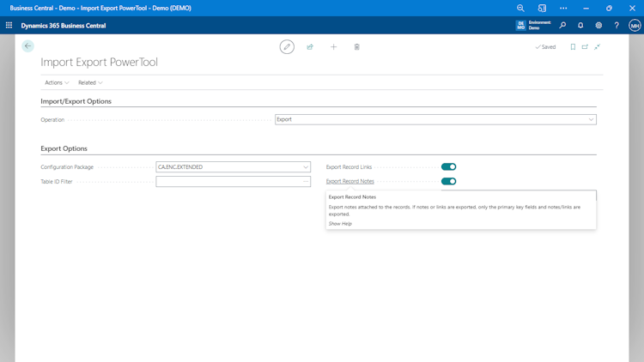Screen dimensions: 644x362
Task: Toggle Export Record Links switch
Action: point(448,166)
